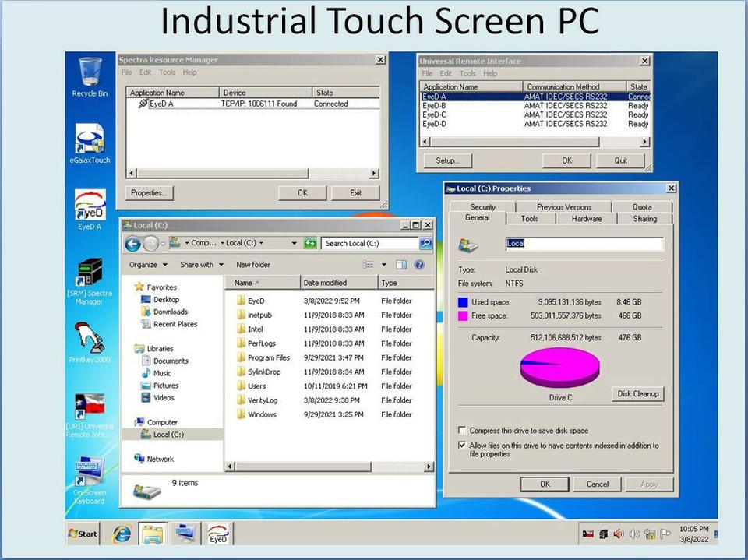
Task: Open the change view options dropdown arrow
Action: coord(384,265)
